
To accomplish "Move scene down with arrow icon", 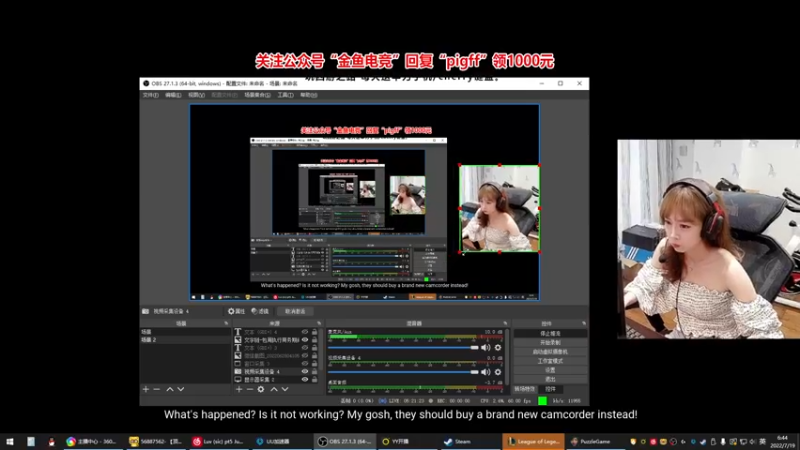I will (181, 389).
